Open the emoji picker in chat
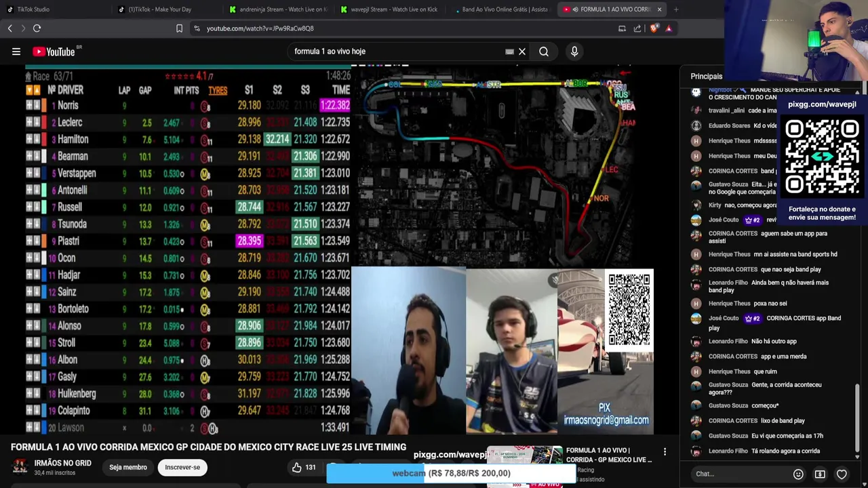Image resolution: width=868 pixels, height=488 pixels. point(798,474)
